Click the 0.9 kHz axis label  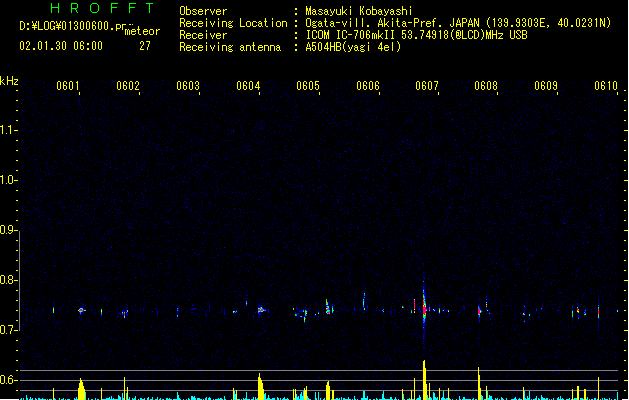[x=8, y=230]
